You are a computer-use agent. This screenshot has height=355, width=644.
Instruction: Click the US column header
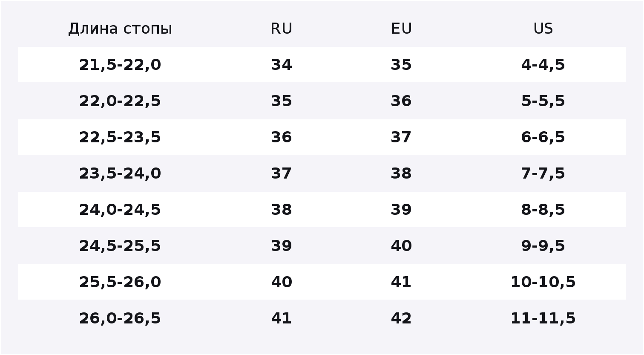point(543,29)
